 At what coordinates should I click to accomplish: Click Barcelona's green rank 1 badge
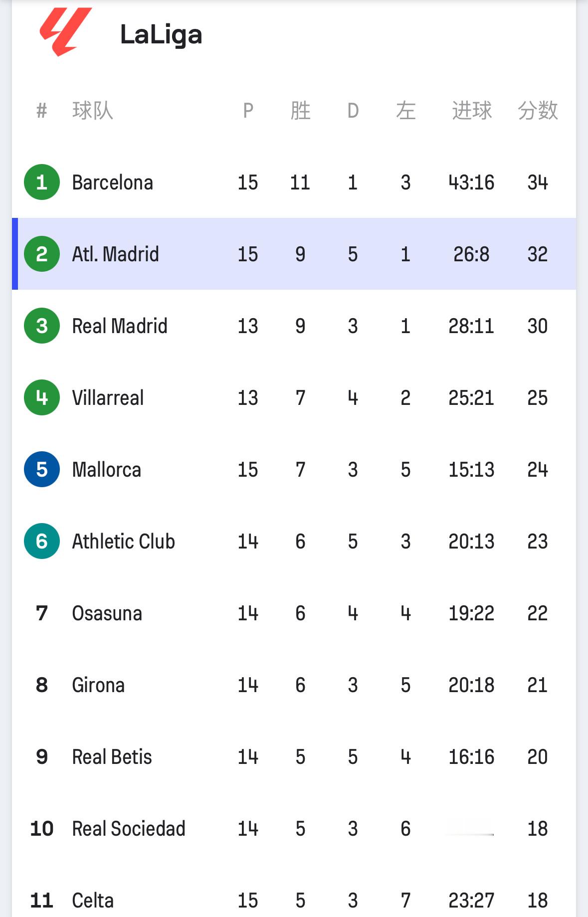(x=42, y=182)
